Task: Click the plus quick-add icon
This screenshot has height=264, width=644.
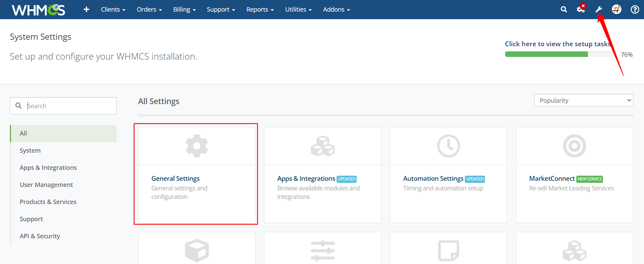Action: [x=87, y=10]
